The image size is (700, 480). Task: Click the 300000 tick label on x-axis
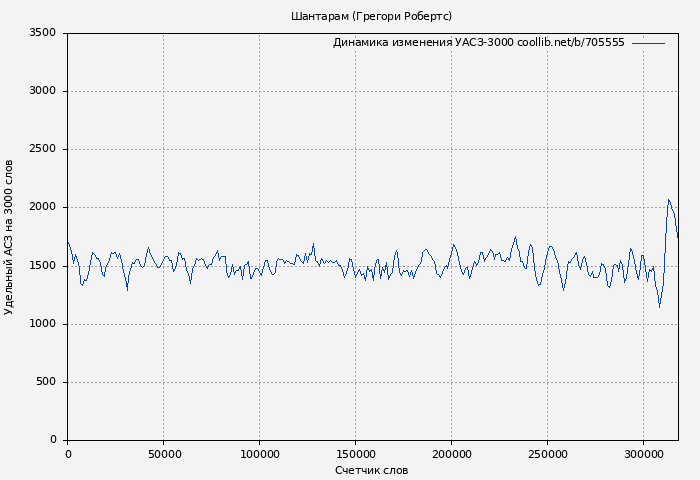(x=643, y=454)
